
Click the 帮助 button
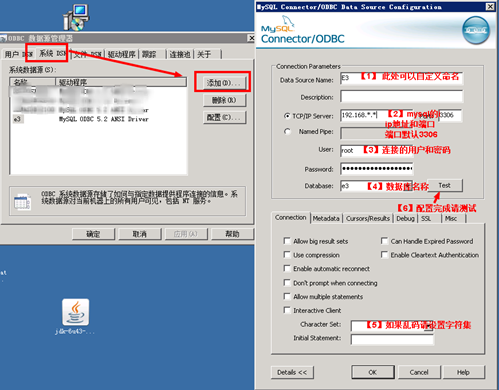pos(232,234)
